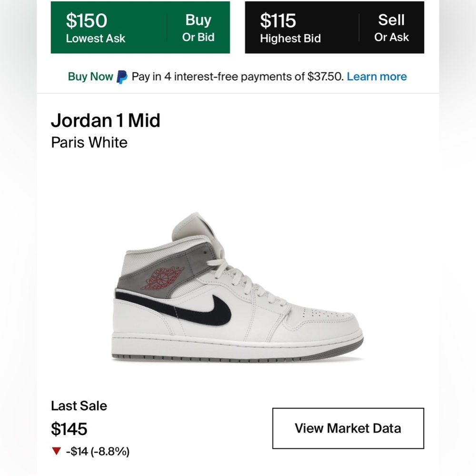The image size is (476, 476).
Task: Select the Paris White colorway subtitle
Action: (x=89, y=142)
